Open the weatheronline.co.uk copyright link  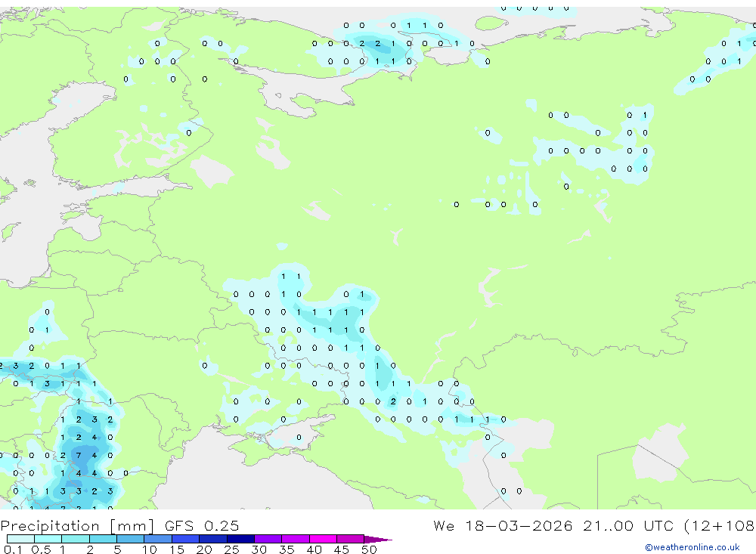pos(692,547)
